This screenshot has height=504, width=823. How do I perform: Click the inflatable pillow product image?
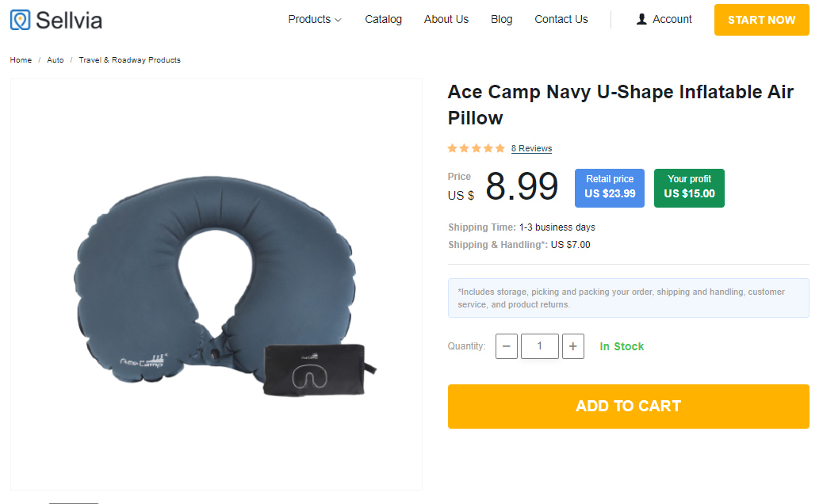216,285
